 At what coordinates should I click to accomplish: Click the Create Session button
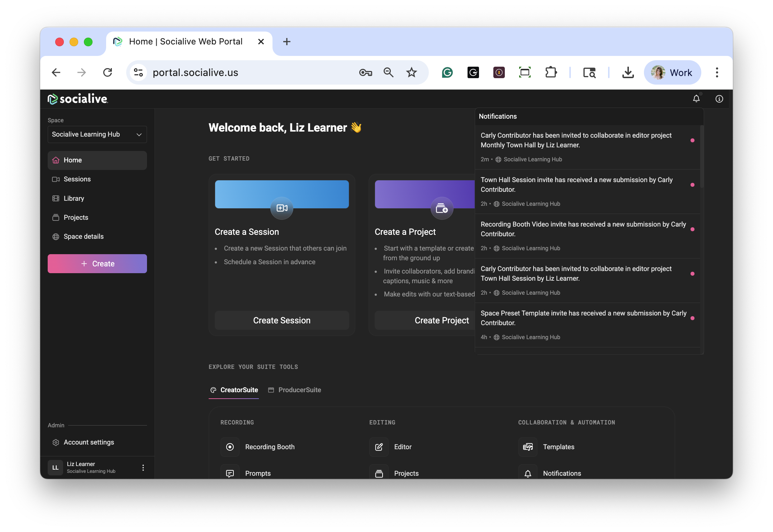click(x=282, y=320)
